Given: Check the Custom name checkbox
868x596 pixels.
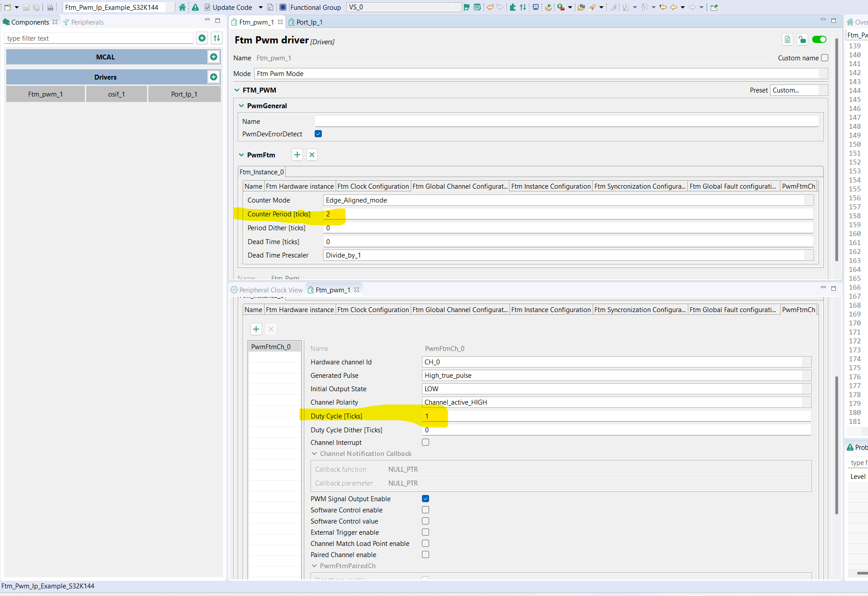Looking at the screenshot, I should coord(825,58).
